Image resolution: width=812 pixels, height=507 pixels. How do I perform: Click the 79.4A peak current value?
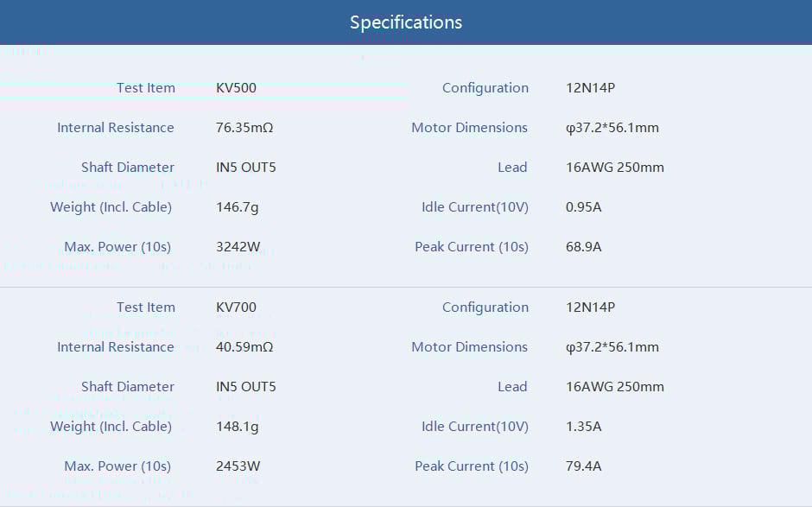[583, 466]
